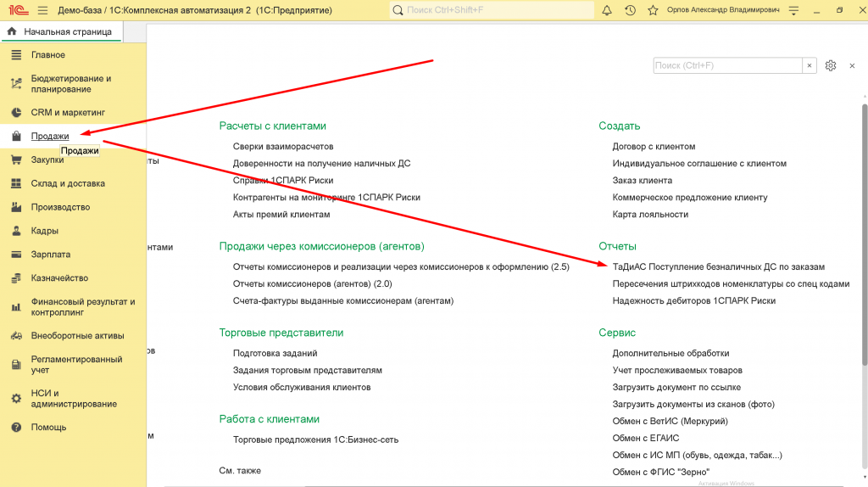The width and height of the screenshot is (868, 487).
Task: Click the section search field Поиск (Ctrl+F)
Action: pos(727,65)
